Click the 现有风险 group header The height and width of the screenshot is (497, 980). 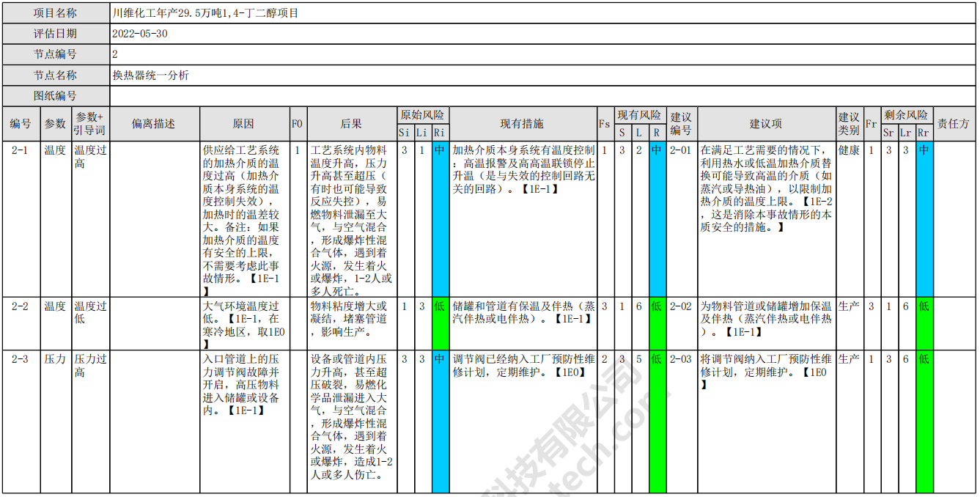pyautogui.click(x=639, y=115)
